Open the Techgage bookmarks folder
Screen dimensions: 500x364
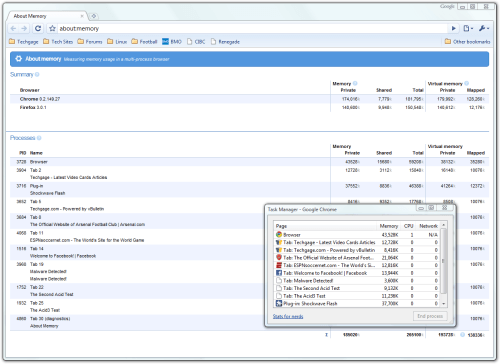coord(24,42)
